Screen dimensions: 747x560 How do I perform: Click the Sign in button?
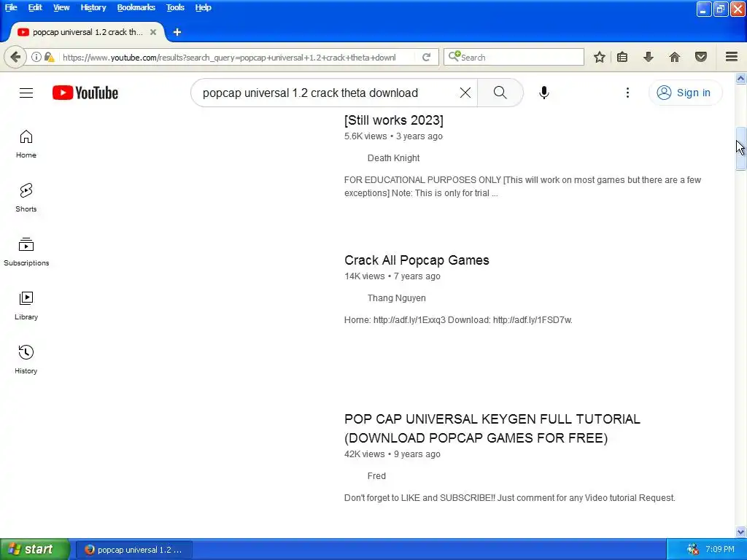684,93
